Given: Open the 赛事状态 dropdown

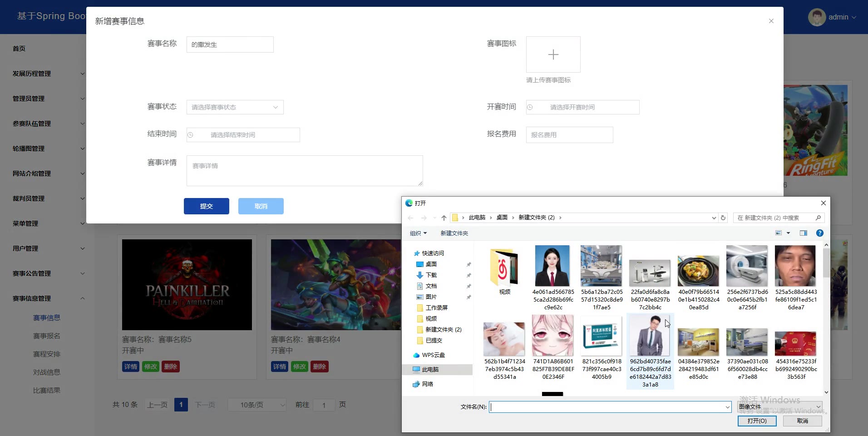Looking at the screenshot, I should click(235, 107).
